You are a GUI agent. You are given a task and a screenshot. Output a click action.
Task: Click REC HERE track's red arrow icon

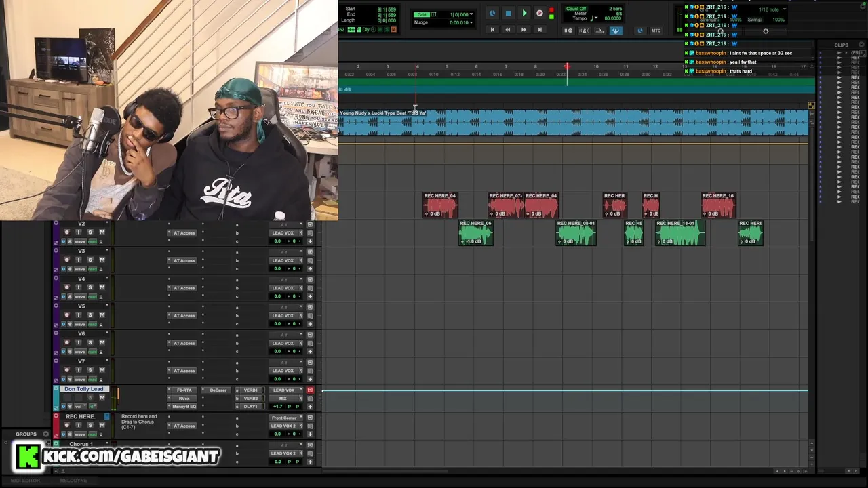point(56,416)
